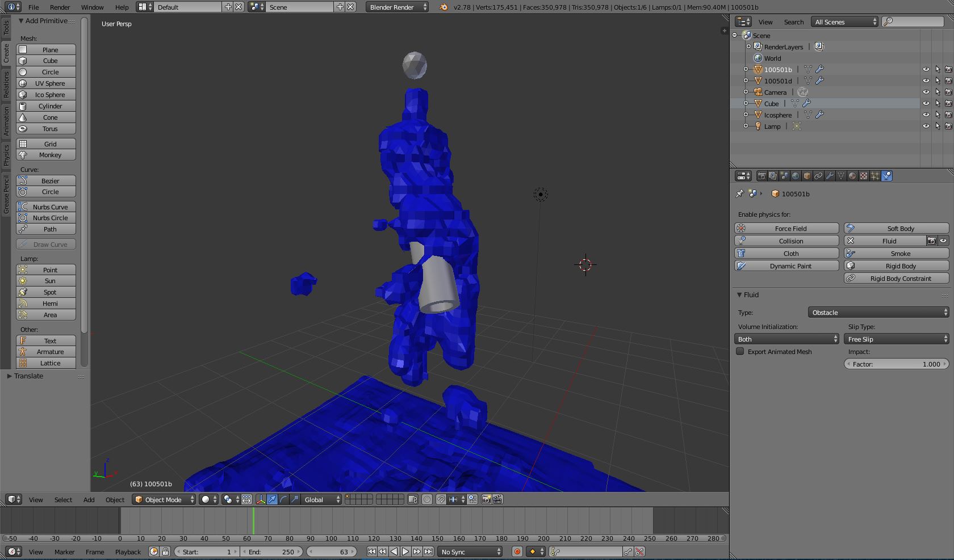Expand the Cube item in the outliner
This screenshot has width=954, height=560.
click(746, 103)
